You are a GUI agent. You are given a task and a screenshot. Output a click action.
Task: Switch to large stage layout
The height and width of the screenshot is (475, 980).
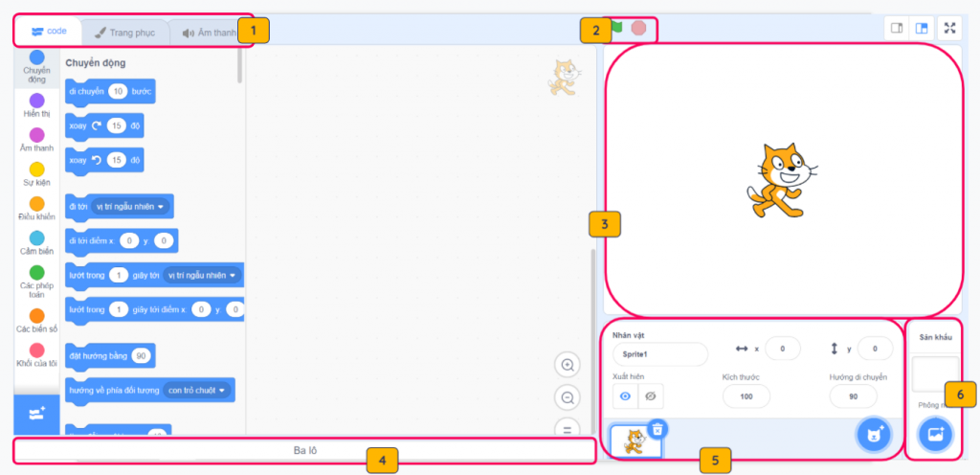pos(921,28)
